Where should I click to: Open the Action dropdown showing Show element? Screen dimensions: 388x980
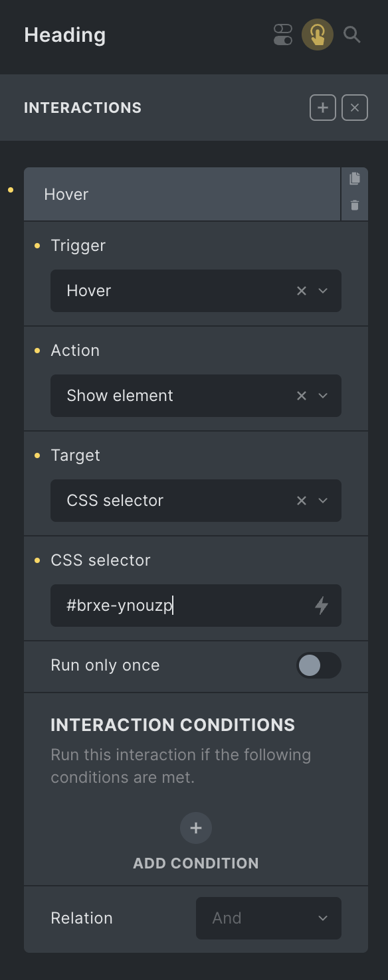coord(196,396)
